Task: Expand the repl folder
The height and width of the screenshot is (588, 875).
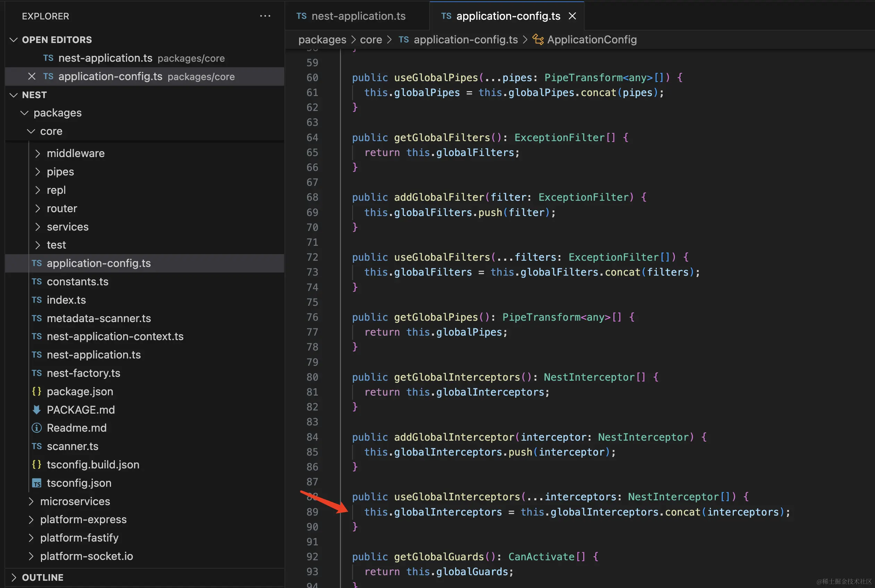Action: tap(37, 190)
